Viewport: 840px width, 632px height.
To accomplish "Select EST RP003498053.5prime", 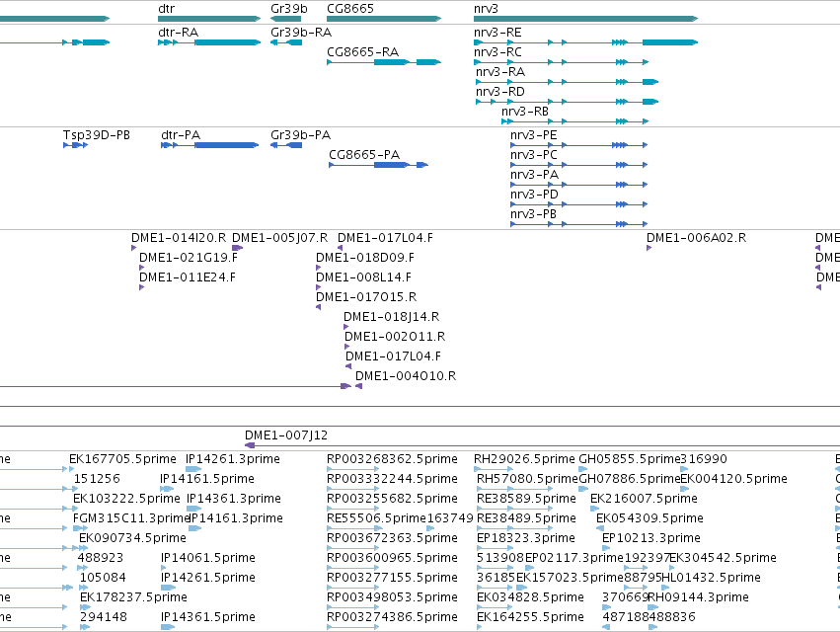I will point(392,597).
